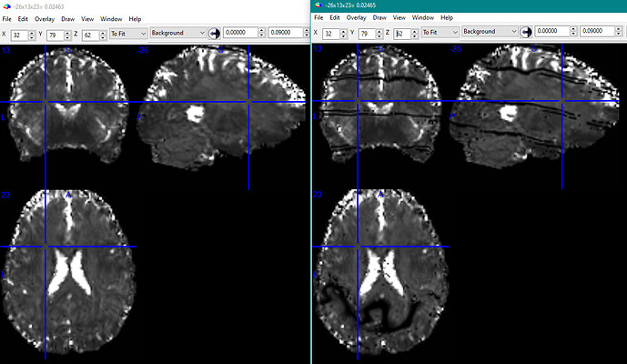The image size is (627, 364).
Task: Click the sagittal brain slice in right window
Action: [534, 106]
